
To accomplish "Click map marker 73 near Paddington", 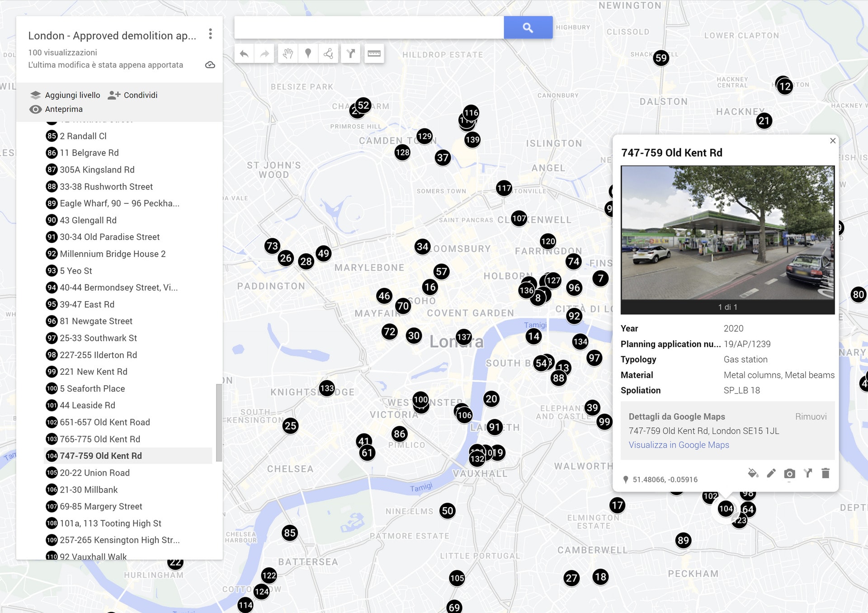I will point(272,246).
